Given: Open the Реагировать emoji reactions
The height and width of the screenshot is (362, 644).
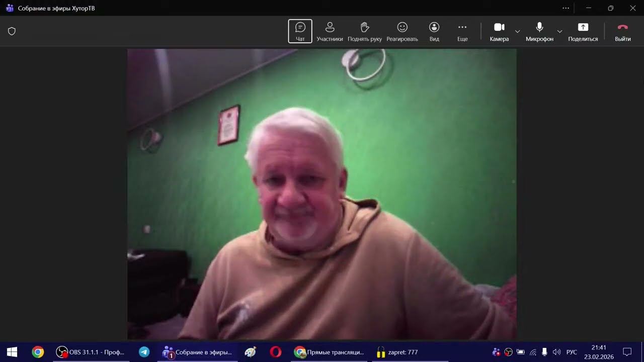Looking at the screenshot, I should click(x=402, y=31).
